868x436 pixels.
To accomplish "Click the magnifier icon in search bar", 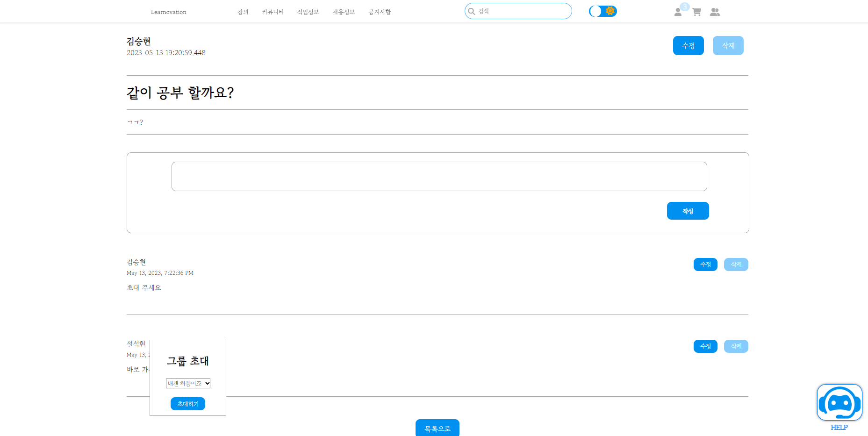I will click(x=471, y=11).
